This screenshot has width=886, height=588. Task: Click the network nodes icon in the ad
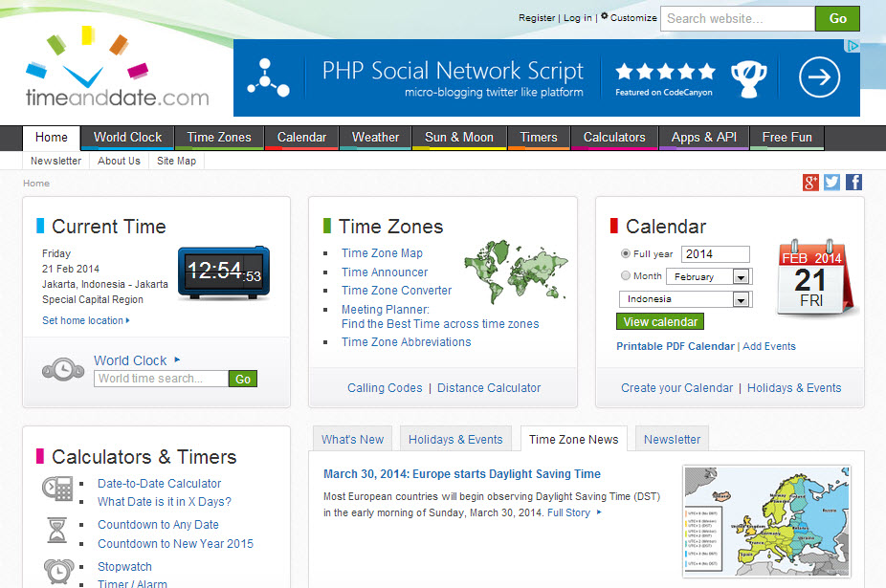[x=268, y=77]
